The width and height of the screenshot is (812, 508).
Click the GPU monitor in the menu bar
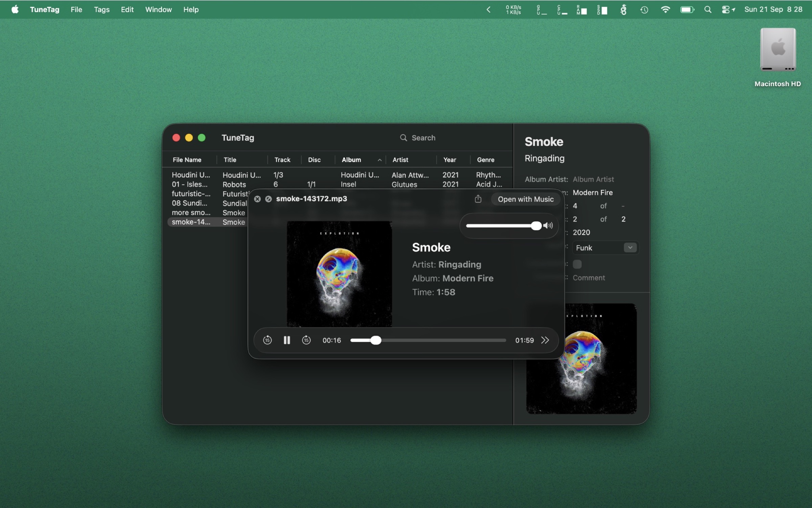541,9
